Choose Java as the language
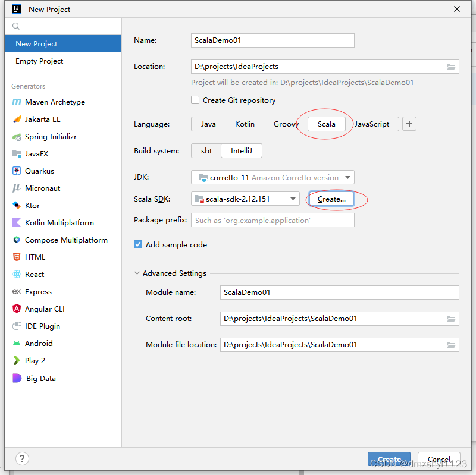 click(x=208, y=124)
